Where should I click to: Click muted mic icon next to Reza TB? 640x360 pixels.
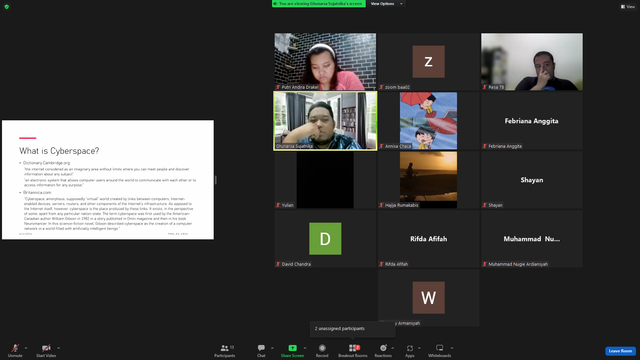click(x=485, y=87)
